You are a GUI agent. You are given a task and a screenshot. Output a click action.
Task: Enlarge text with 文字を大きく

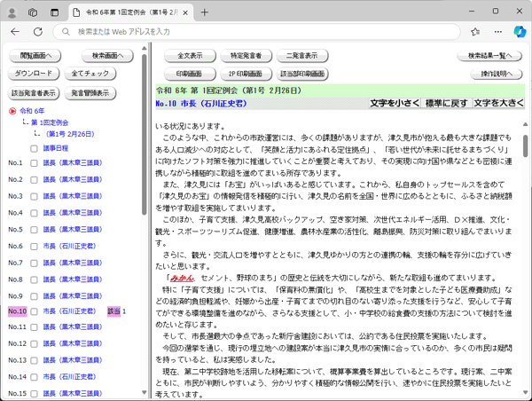point(498,103)
